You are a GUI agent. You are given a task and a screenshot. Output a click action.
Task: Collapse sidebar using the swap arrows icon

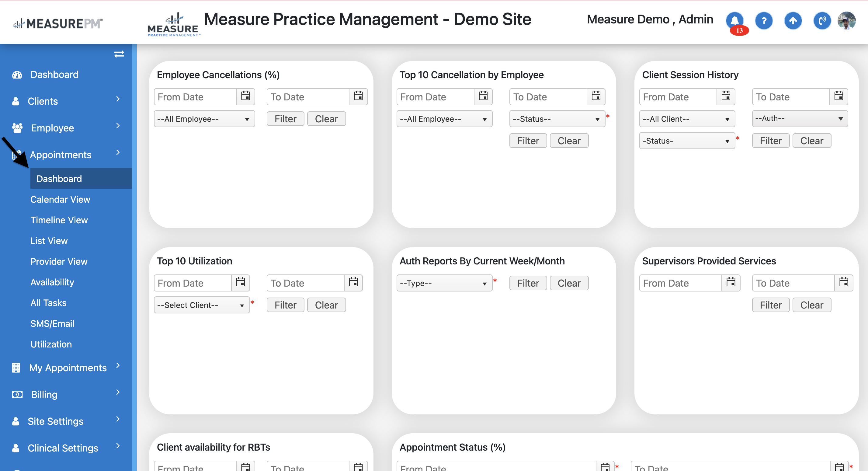pos(119,54)
